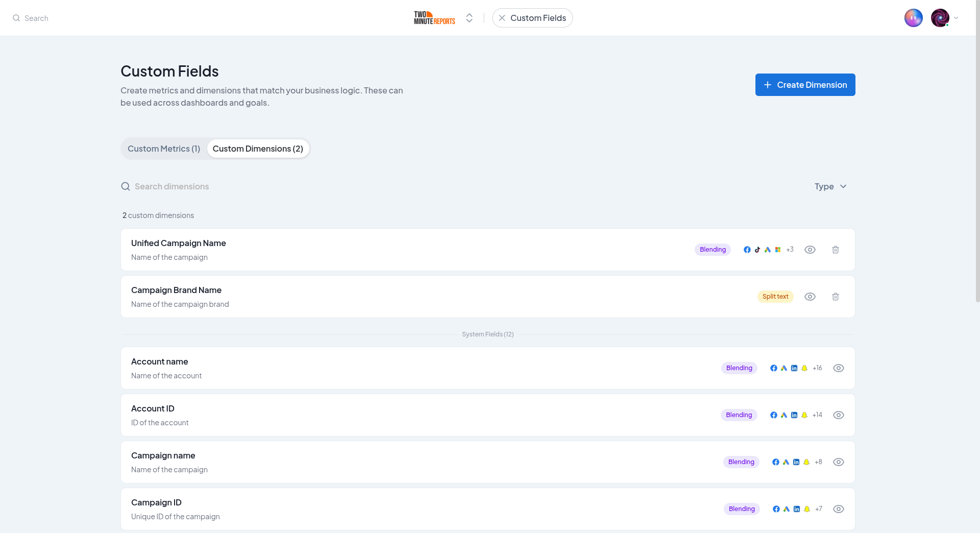Click Blending tag on Account name row

coord(739,368)
